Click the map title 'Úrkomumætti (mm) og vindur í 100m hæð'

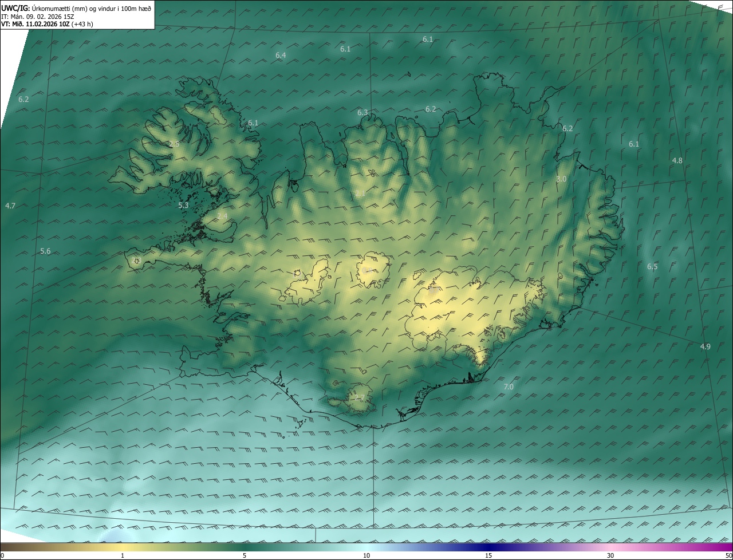point(92,7)
